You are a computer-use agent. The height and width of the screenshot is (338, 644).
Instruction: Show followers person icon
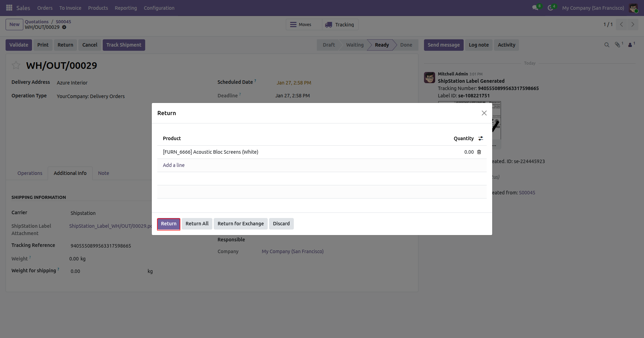tap(630, 45)
